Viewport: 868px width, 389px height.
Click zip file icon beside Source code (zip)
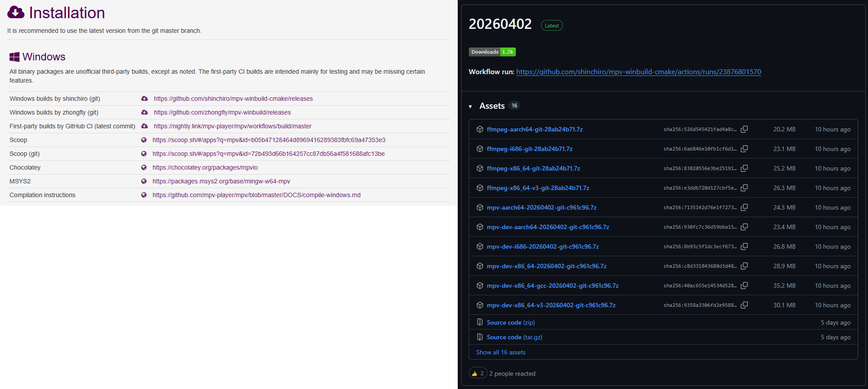pos(480,322)
